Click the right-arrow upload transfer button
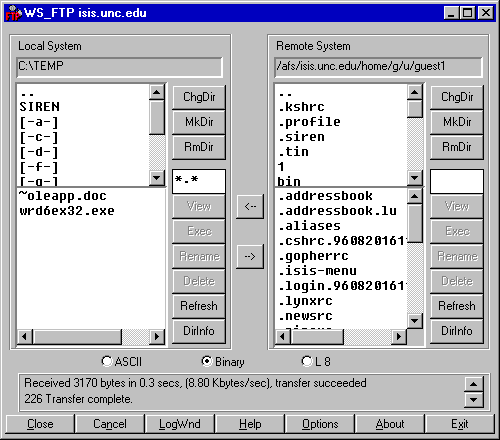Viewport: 500px width, 440px height. coord(250,256)
